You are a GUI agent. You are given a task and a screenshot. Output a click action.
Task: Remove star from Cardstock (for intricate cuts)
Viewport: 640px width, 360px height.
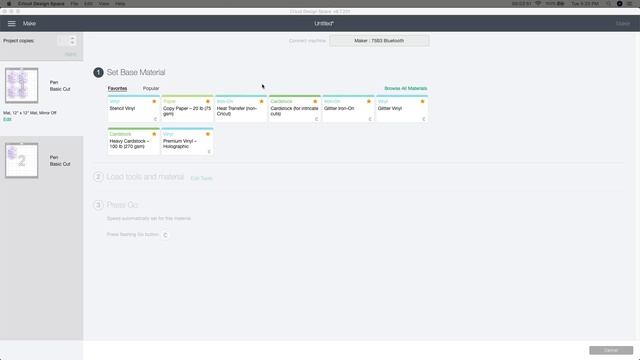pos(315,101)
